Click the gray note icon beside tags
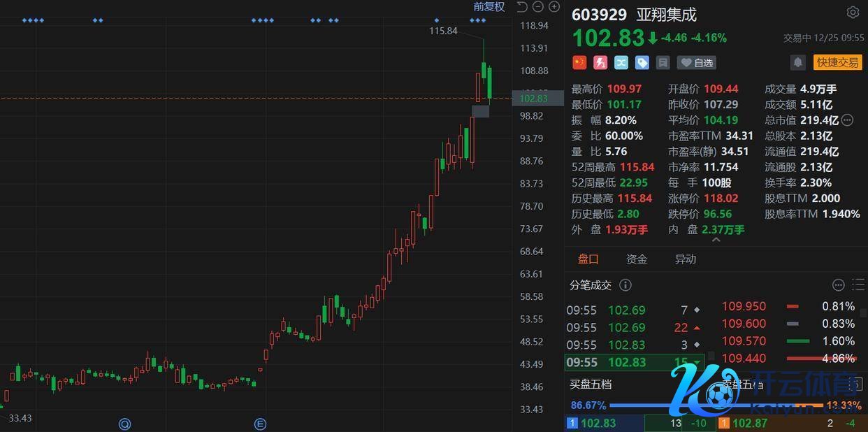The width and height of the screenshot is (868, 432). [663, 62]
